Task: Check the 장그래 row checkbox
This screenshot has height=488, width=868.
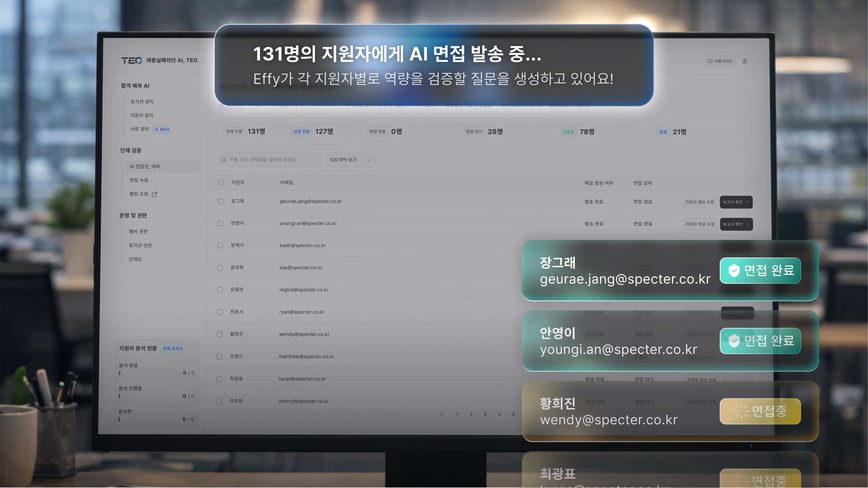Action: coord(221,202)
